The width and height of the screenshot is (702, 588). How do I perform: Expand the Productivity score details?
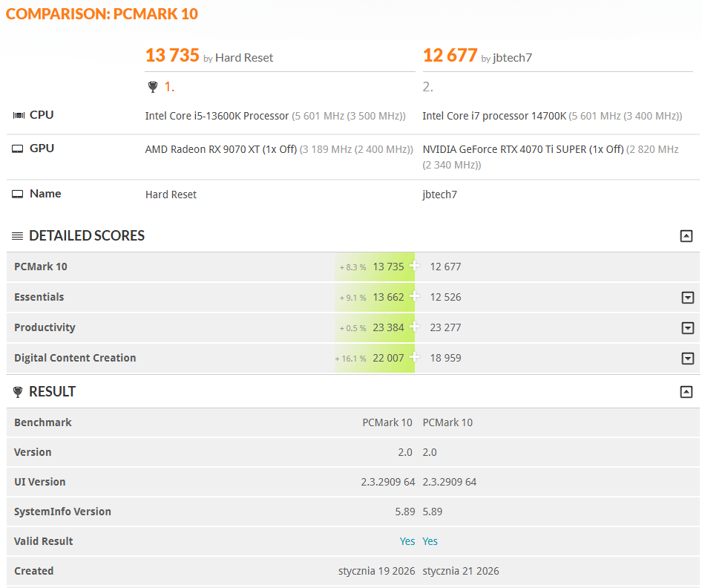pos(688,328)
